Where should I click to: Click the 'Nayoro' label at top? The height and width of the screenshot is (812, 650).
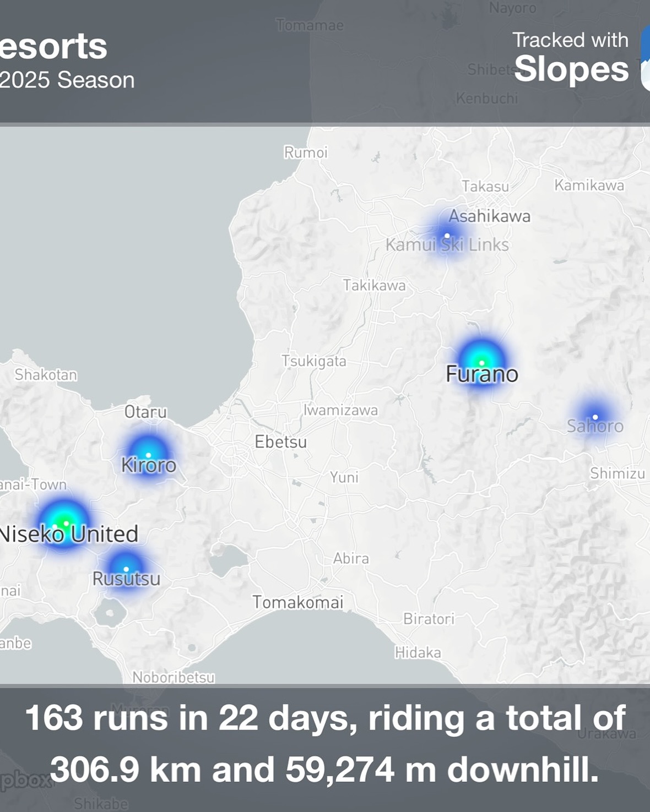tap(513, 8)
